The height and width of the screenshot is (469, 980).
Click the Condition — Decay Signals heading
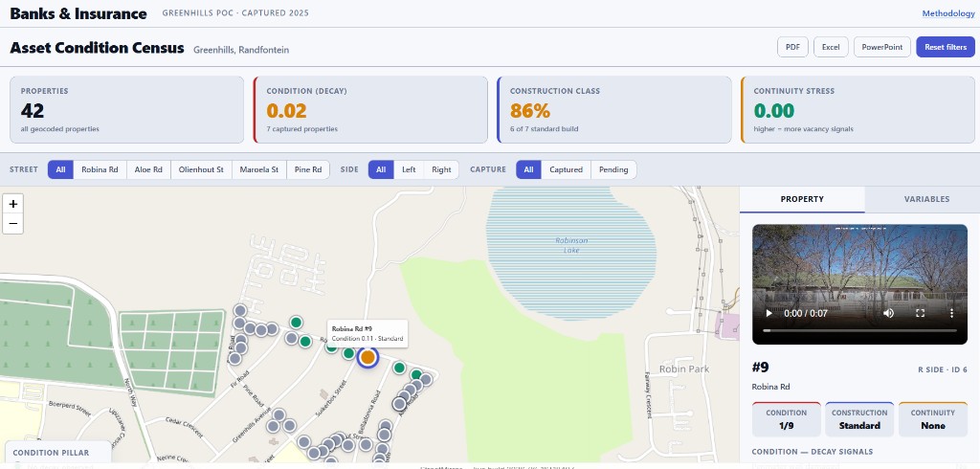[812, 452]
